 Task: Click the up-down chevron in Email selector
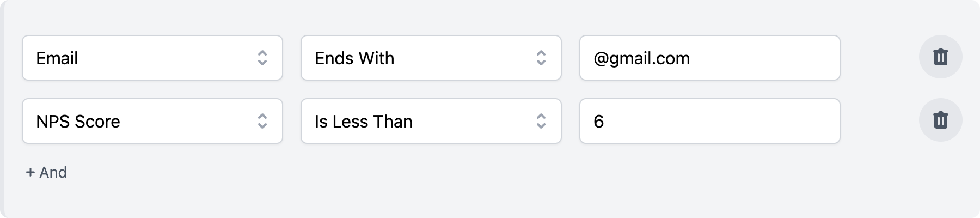point(262,58)
